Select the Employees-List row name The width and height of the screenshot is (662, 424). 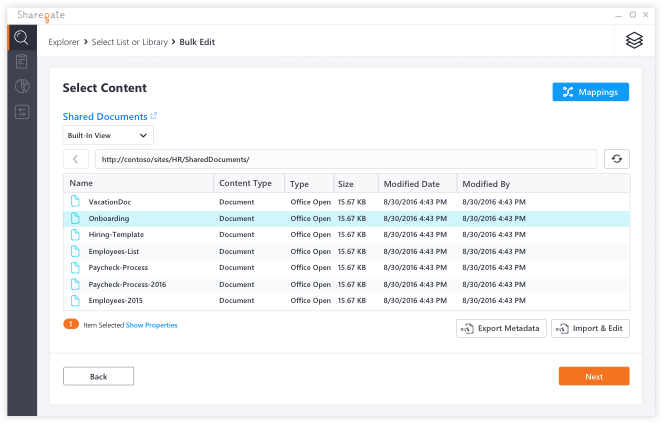(114, 251)
